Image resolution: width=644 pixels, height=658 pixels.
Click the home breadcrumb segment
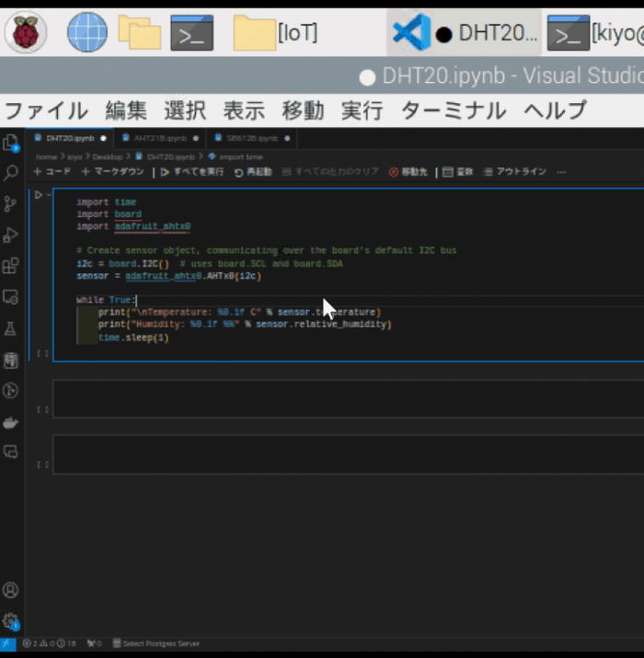pyautogui.click(x=46, y=157)
